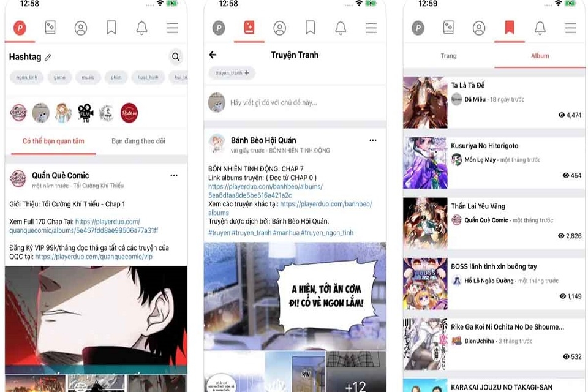Open Quần Què Comic post manga image

point(96,319)
